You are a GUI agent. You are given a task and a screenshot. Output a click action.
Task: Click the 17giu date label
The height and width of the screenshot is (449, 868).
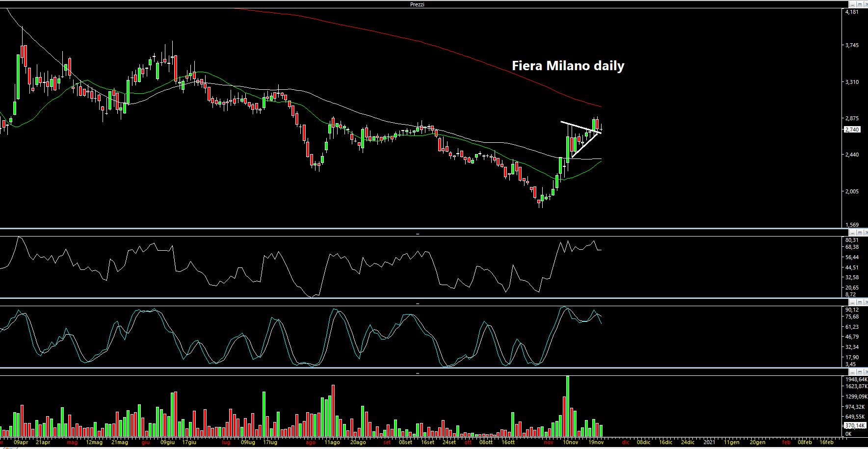click(188, 442)
